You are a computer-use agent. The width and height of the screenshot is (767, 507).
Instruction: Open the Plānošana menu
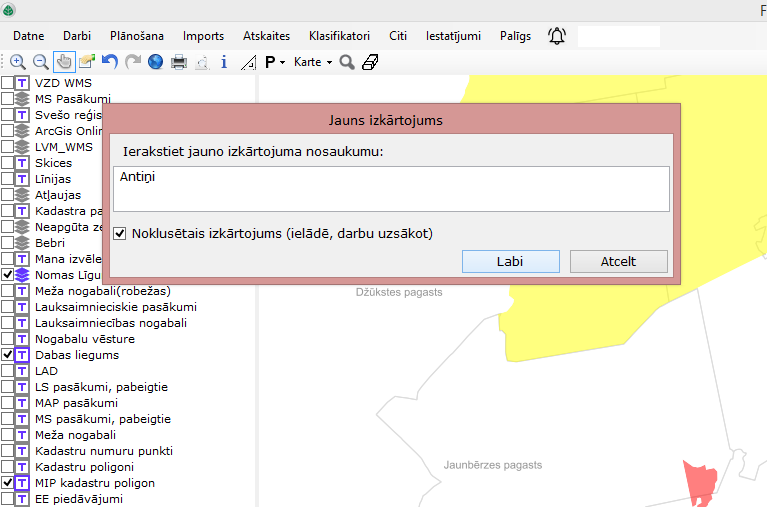[137, 36]
